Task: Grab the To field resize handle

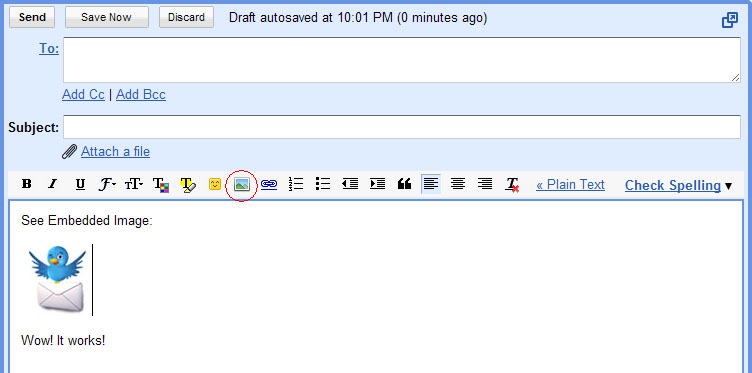Action: (735, 77)
